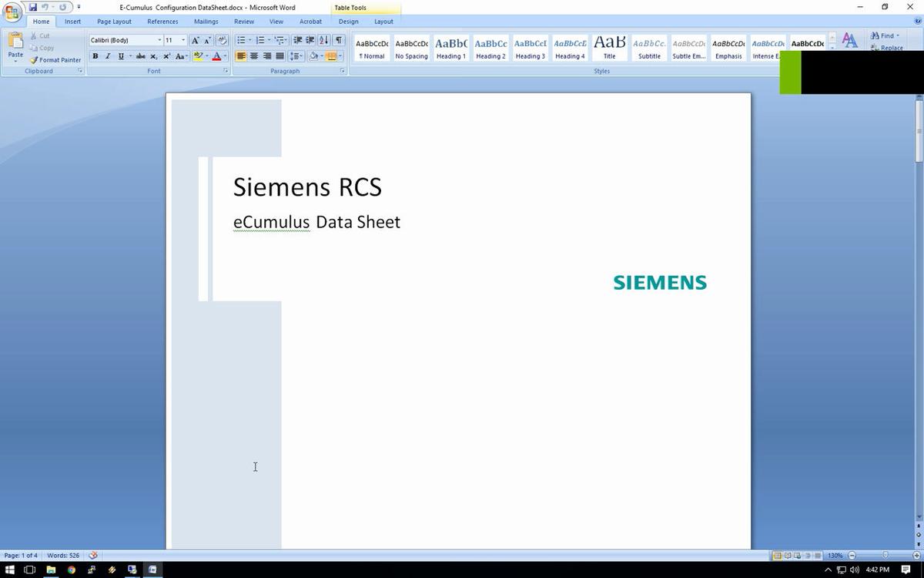
Task: Open numbering list dropdown arrow
Action: [x=269, y=40]
